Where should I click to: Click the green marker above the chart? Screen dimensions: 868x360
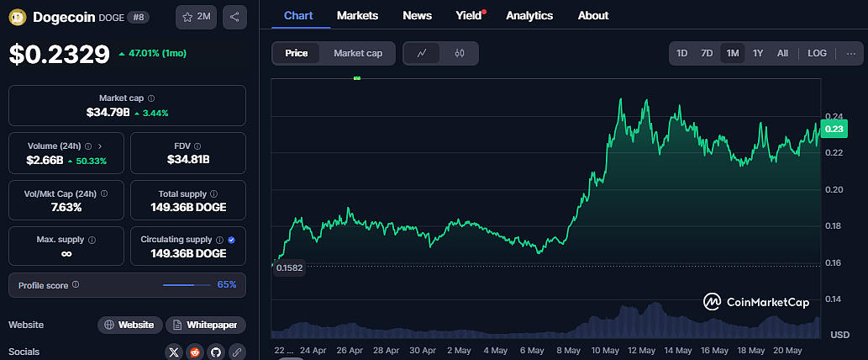[x=357, y=79]
